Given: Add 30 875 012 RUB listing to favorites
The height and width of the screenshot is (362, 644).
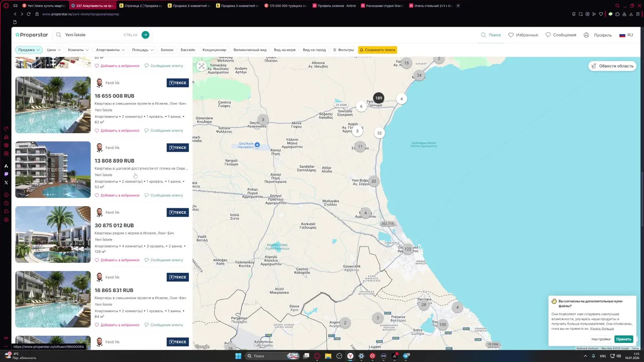Looking at the screenshot, I should (117, 260).
